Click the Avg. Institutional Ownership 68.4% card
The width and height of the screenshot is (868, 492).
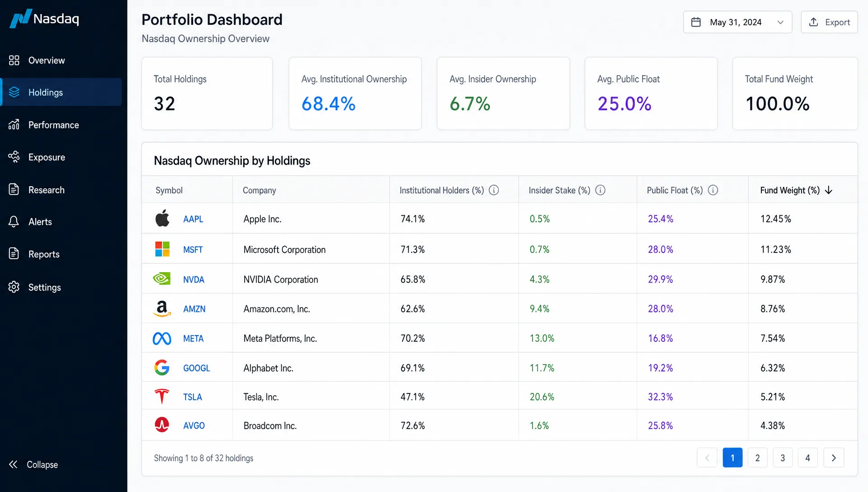pos(355,94)
